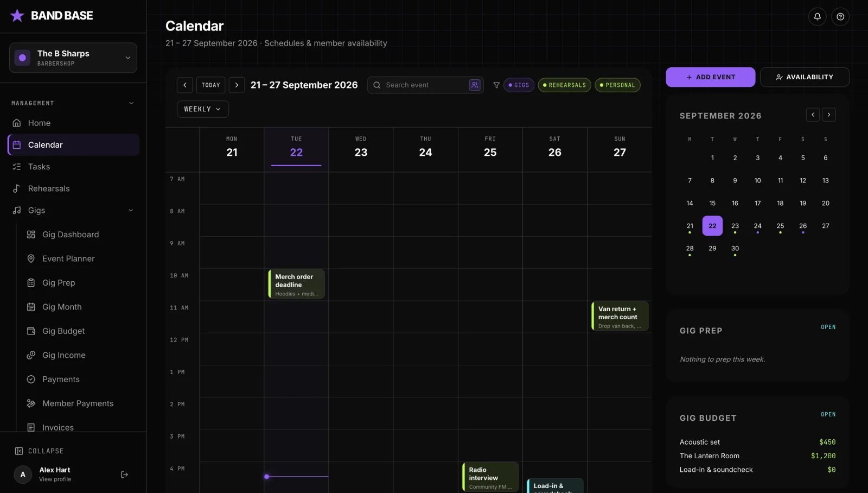Open Rehearsals in the sidebar
Viewport: 868px width, 493px height.
[x=73, y=188]
